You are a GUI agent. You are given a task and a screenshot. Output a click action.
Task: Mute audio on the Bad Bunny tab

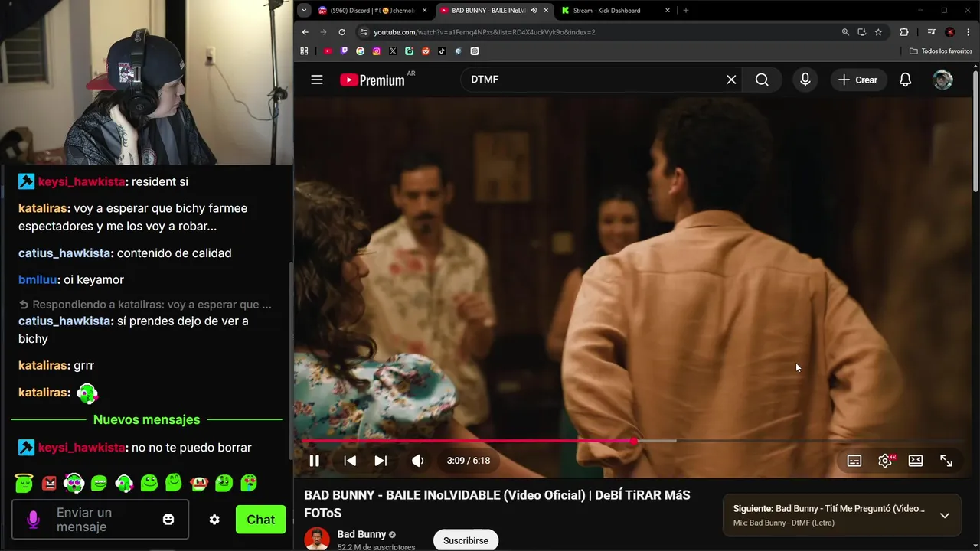pyautogui.click(x=534, y=11)
